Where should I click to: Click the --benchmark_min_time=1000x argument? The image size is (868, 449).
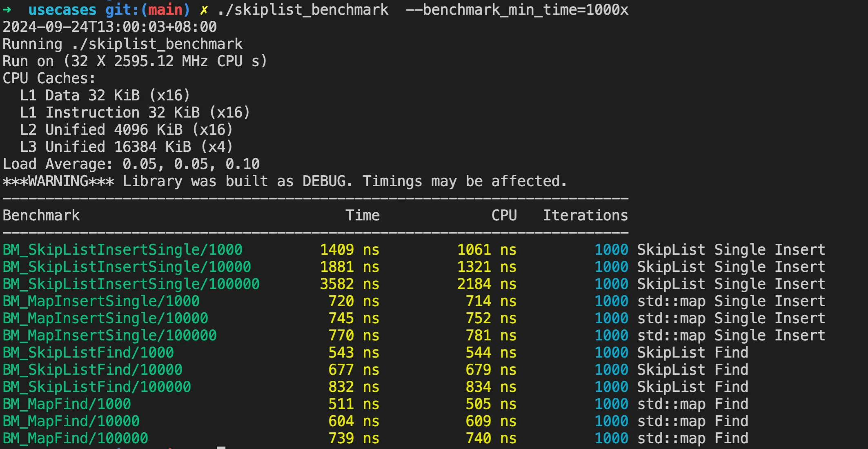click(x=517, y=10)
